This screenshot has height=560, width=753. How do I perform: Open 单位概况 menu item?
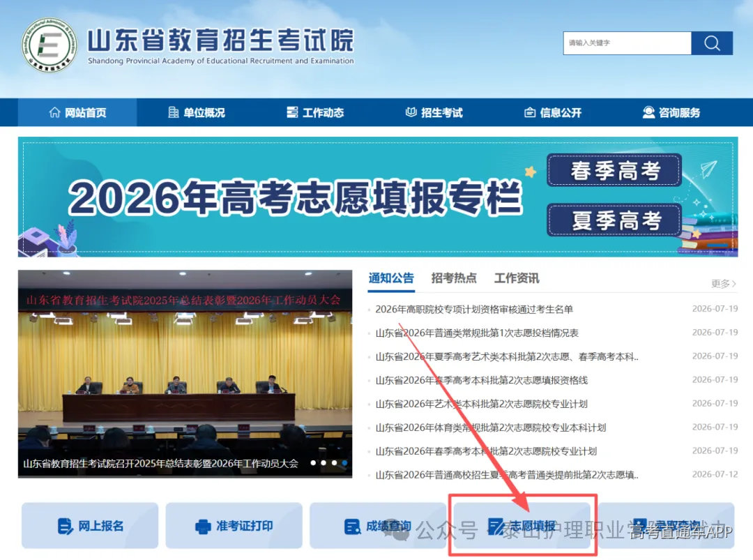197,112
